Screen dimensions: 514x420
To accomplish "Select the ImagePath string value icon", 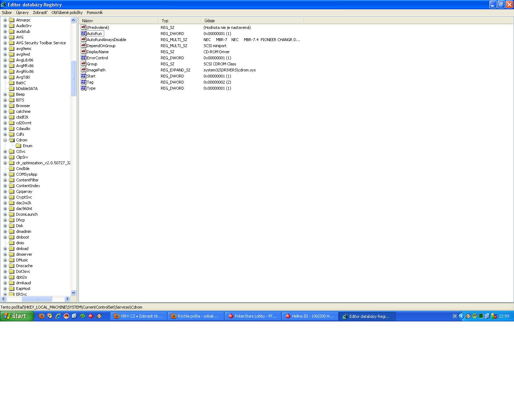I will click(84, 70).
